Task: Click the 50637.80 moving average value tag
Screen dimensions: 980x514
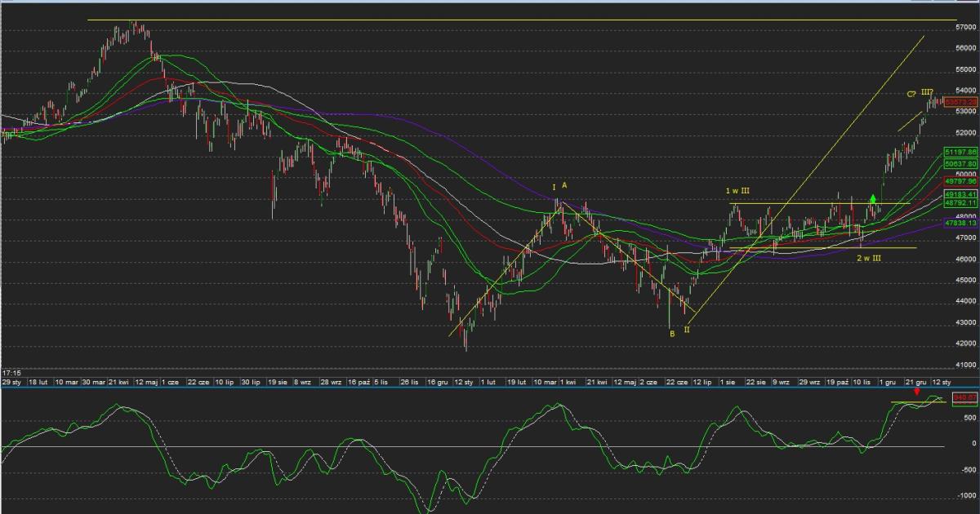Action: pyautogui.click(x=961, y=164)
